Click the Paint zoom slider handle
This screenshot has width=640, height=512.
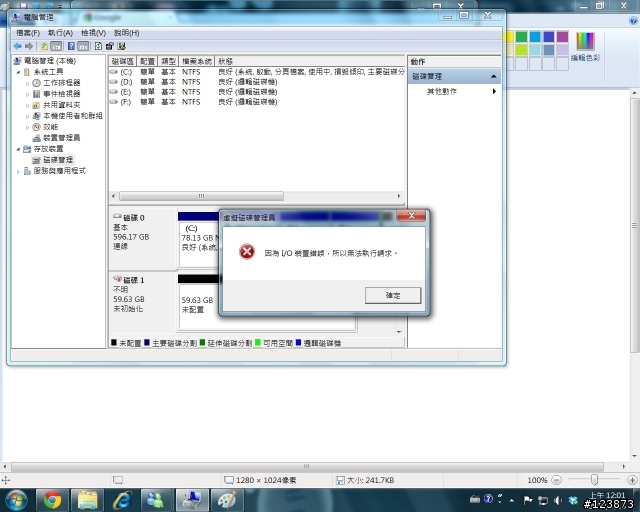595,480
